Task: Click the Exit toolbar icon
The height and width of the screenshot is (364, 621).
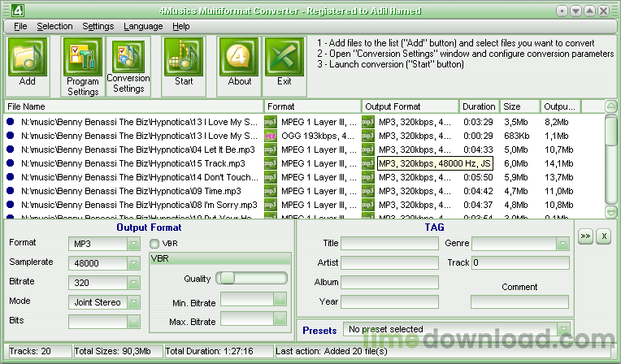Action: point(284,57)
